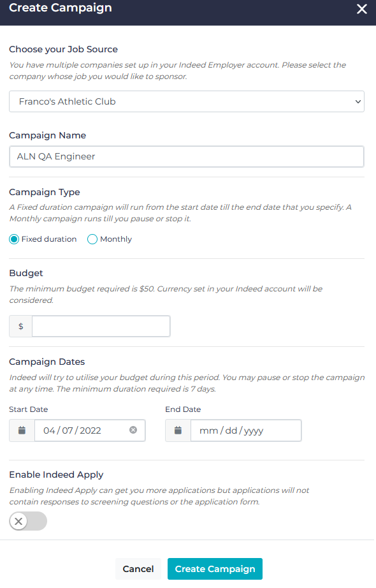Click the Budget amount input box
The height and width of the screenshot is (588, 376).
(101, 326)
